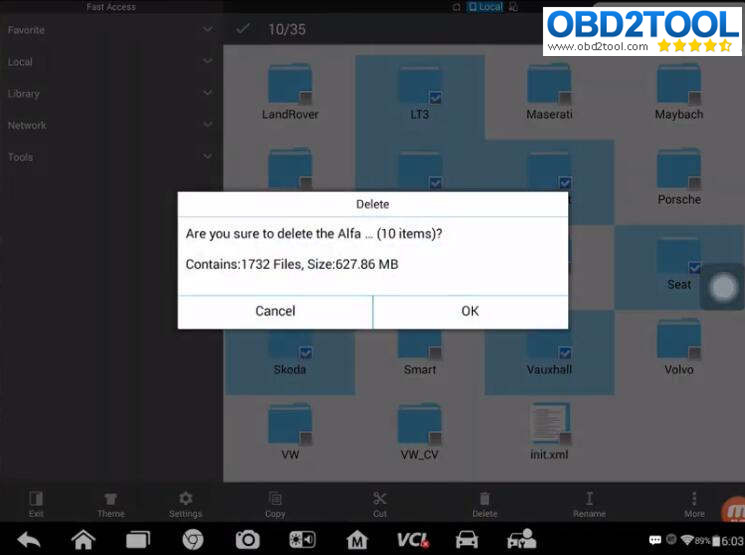Confirm deletion with the OK button
This screenshot has height=555, width=745.
pyautogui.click(x=470, y=311)
